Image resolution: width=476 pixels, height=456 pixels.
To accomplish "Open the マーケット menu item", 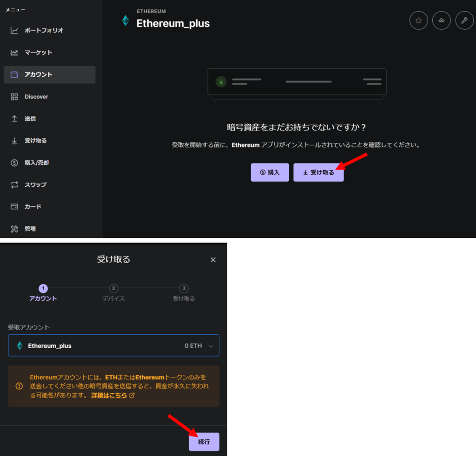I will [x=49, y=53].
